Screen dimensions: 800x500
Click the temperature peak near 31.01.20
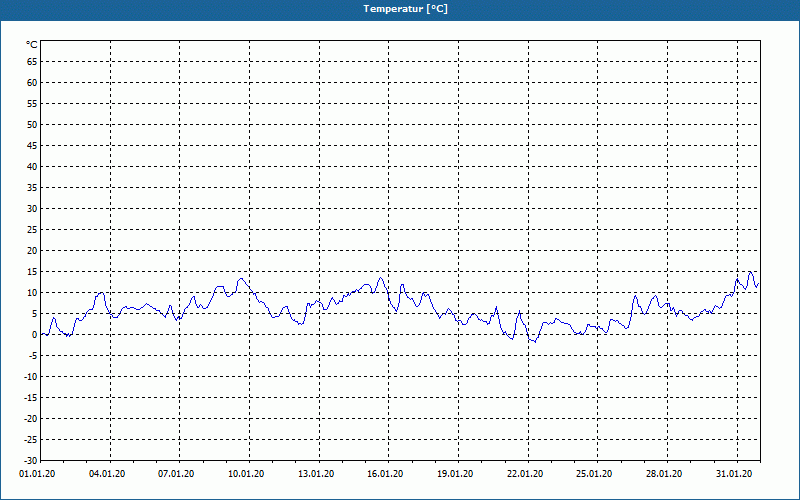tap(750, 273)
